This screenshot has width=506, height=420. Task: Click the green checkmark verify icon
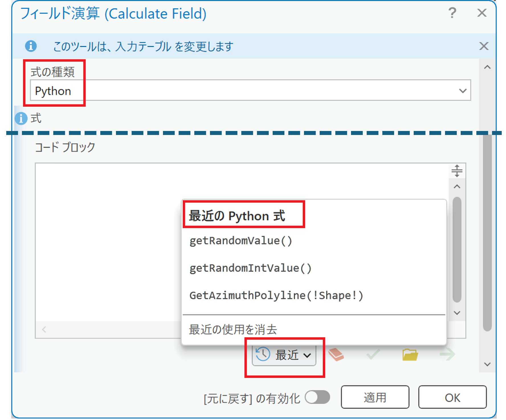pos(373,355)
